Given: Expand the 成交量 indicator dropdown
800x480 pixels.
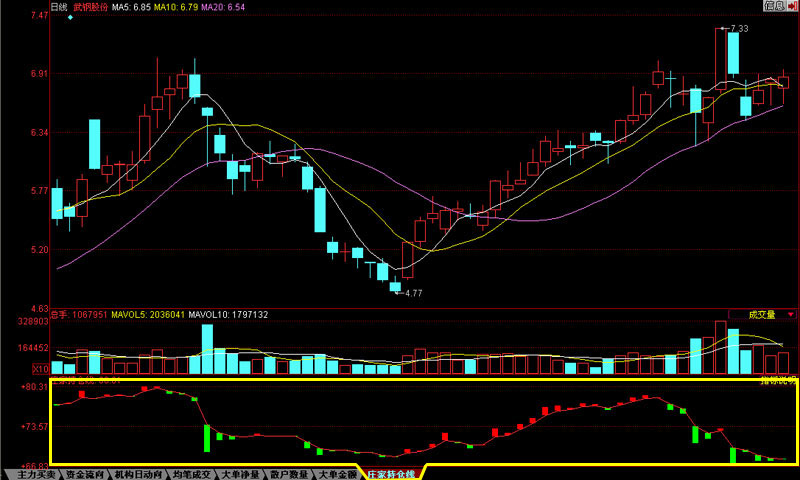Looking at the screenshot, I should 792,314.
